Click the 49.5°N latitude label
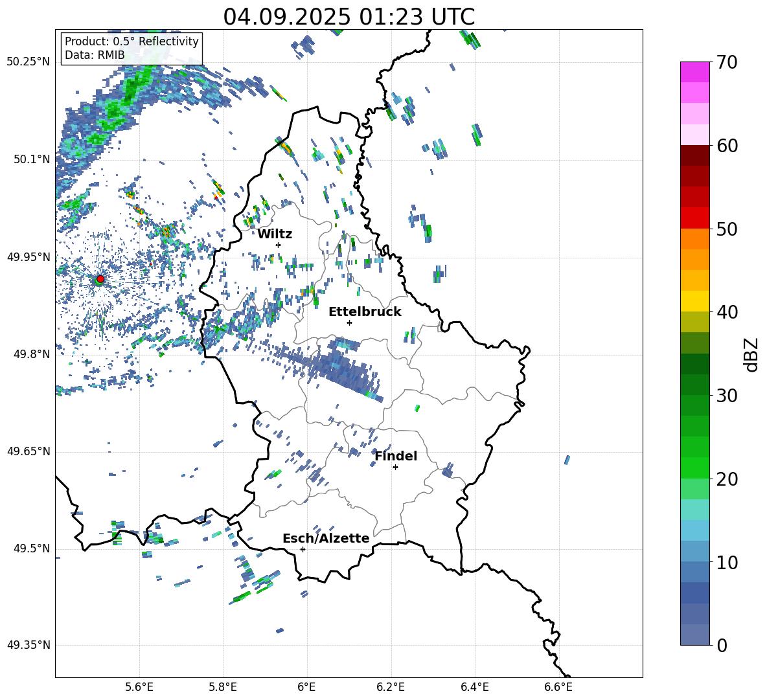 32,548
